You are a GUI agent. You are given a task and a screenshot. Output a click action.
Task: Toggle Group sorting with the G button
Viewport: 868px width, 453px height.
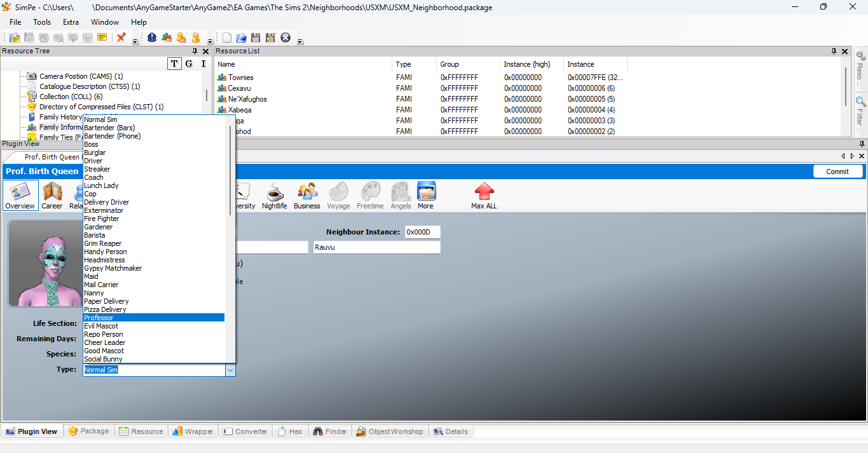click(x=188, y=64)
